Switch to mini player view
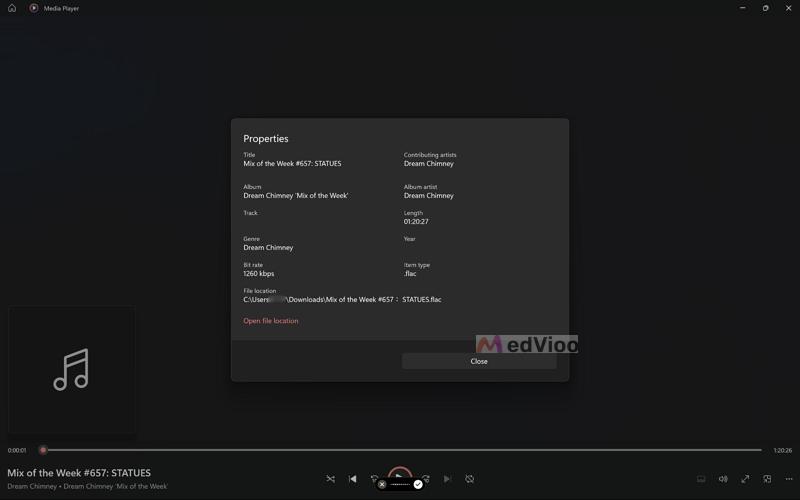Image resolution: width=800 pixels, height=500 pixels. [x=767, y=479]
